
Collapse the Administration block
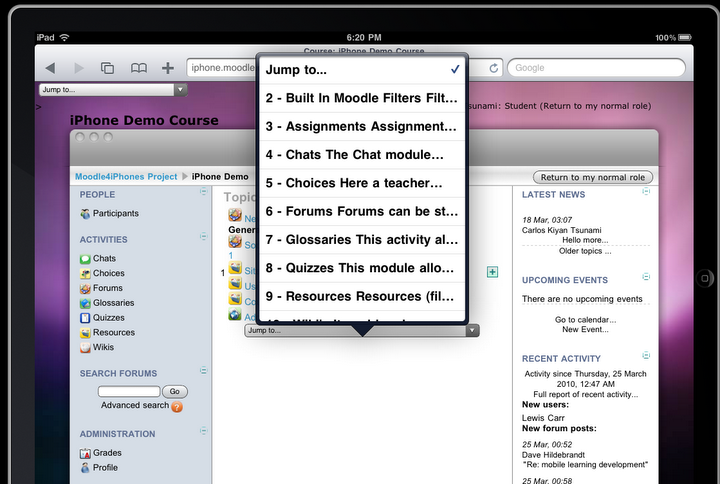pyautogui.click(x=203, y=431)
